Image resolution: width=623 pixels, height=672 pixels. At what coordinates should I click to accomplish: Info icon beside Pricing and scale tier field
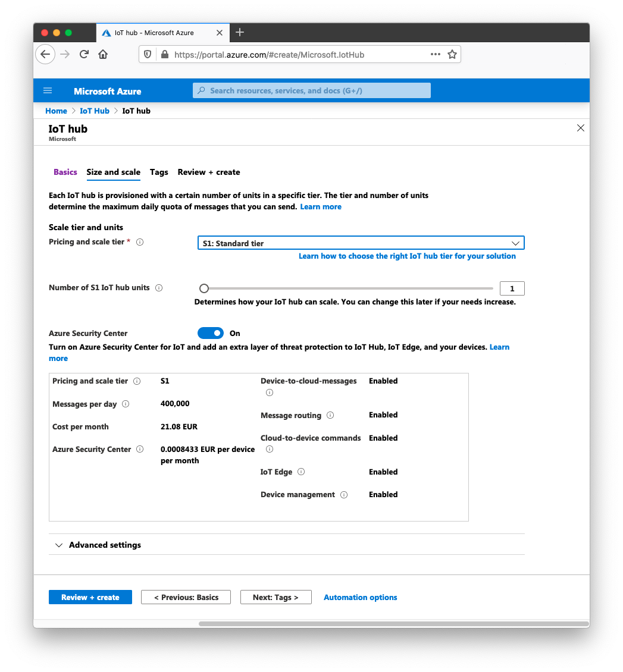click(x=140, y=242)
